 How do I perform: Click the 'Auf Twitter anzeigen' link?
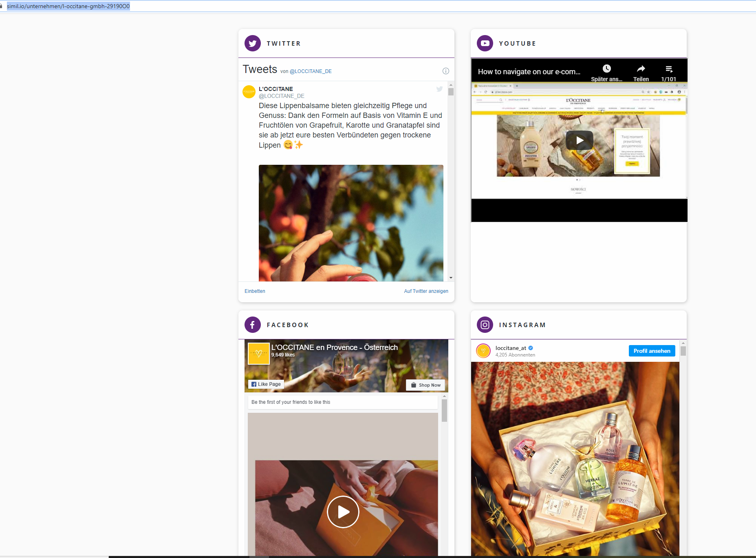[426, 291]
